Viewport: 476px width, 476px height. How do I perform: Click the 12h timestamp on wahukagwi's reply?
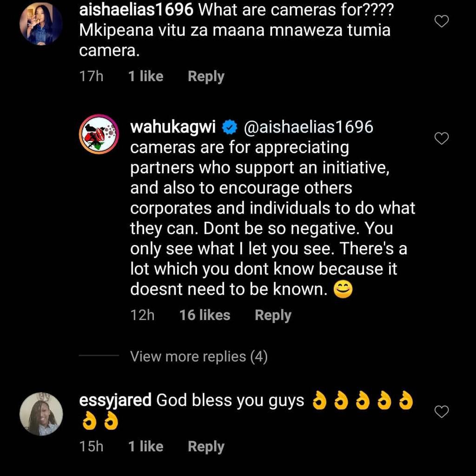[x=144, y=315]
